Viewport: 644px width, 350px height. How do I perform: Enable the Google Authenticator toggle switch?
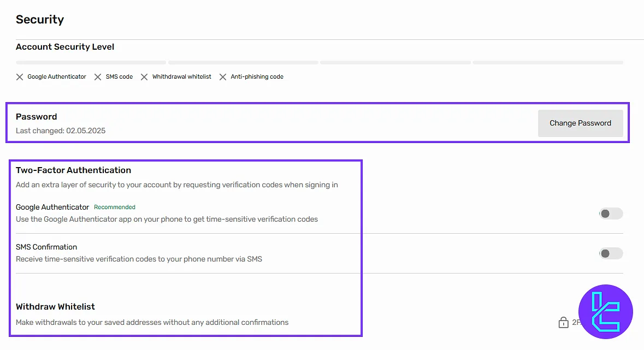click(611, 213)
